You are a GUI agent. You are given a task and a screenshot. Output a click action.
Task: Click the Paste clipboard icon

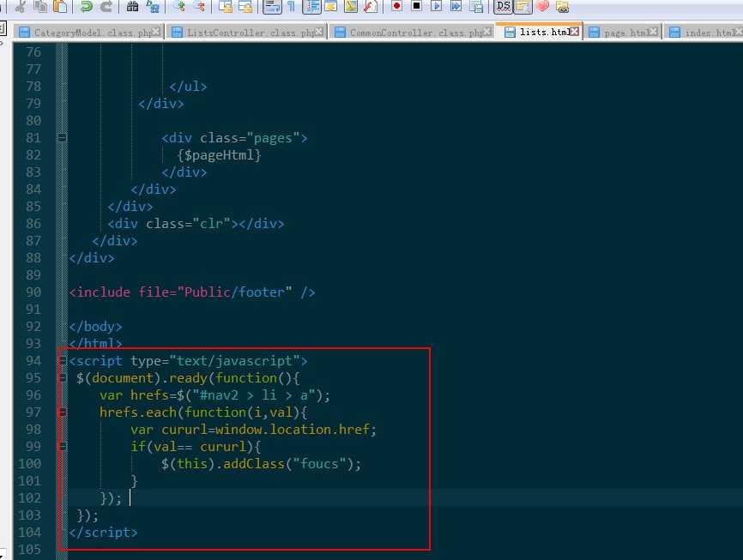tap(60, 7)
